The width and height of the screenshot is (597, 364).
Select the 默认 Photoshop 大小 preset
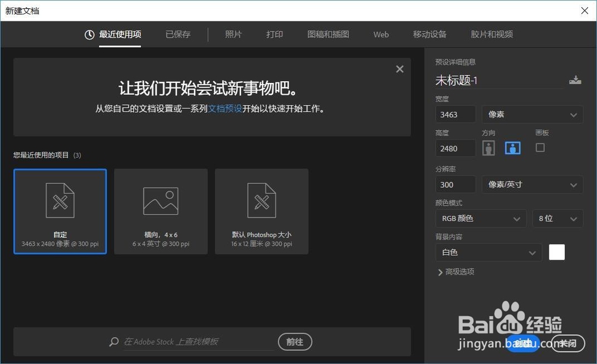click(x=261, y=211)
